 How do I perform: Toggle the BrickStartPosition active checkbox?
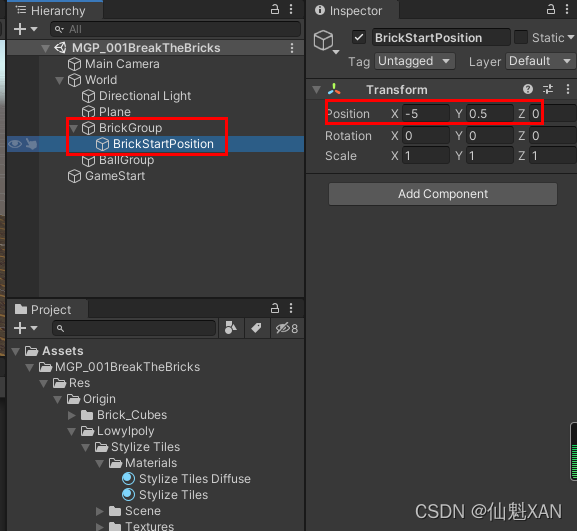pos(358,37)
